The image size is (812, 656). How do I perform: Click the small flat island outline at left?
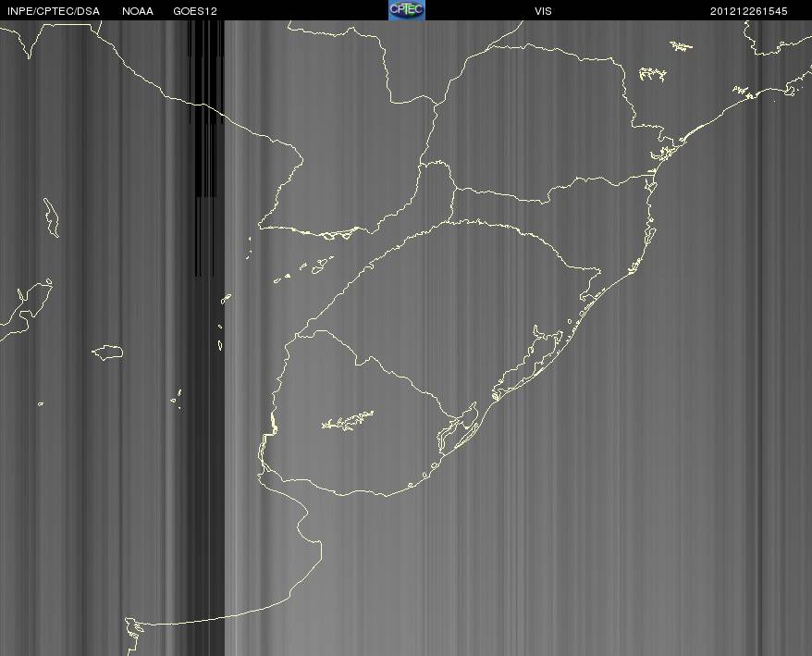coord(107,353)
